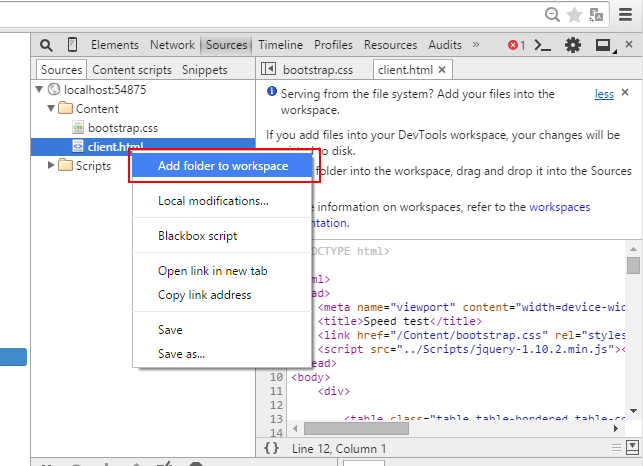Click vertical scrollbar up arrow in editor
This screenshot has width=643, height=466.
(634, 249)
